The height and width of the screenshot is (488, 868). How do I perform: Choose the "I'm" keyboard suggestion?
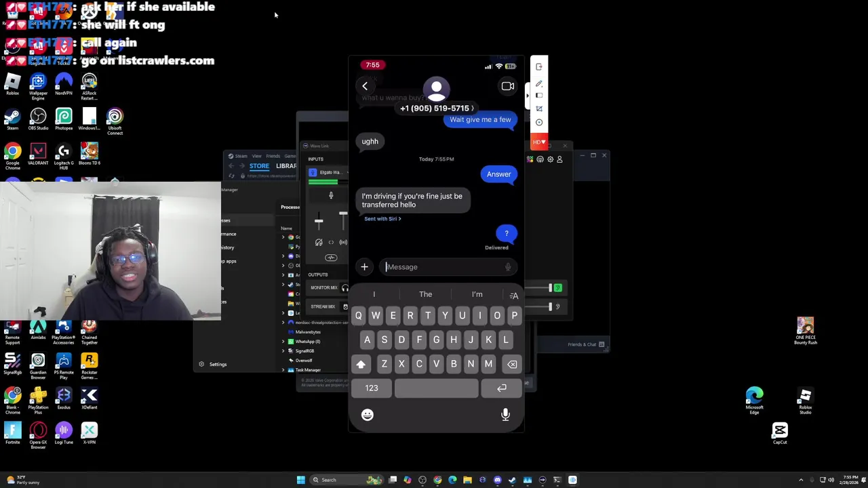pos(477,295)
